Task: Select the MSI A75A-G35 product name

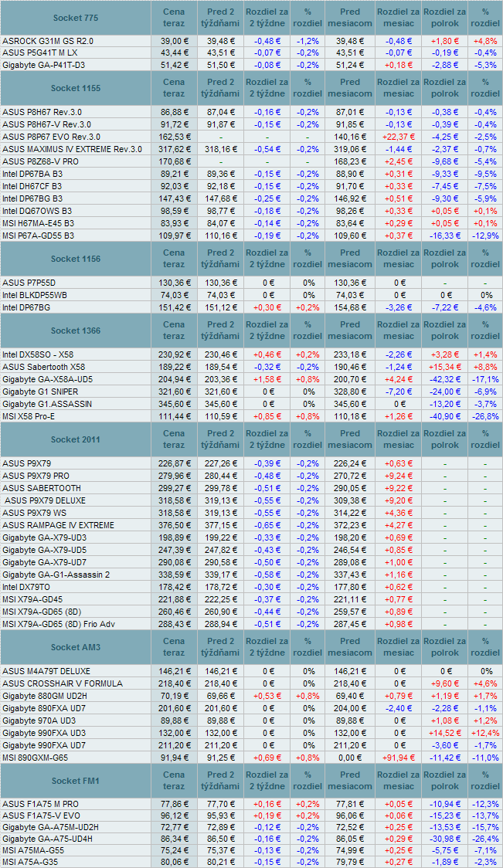Action: 32,862
